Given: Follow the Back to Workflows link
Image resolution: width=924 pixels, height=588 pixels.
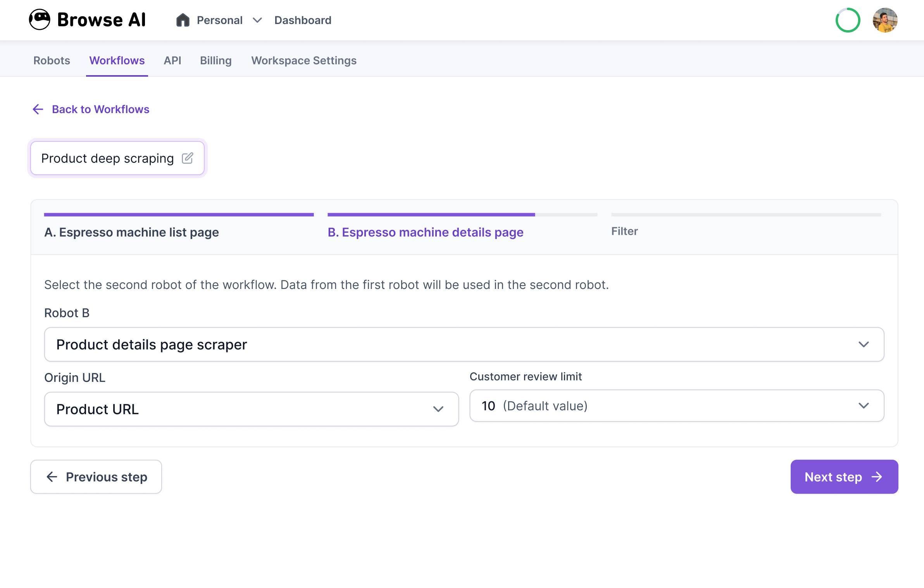Looking at the screenshot, I should click(100, 109).
